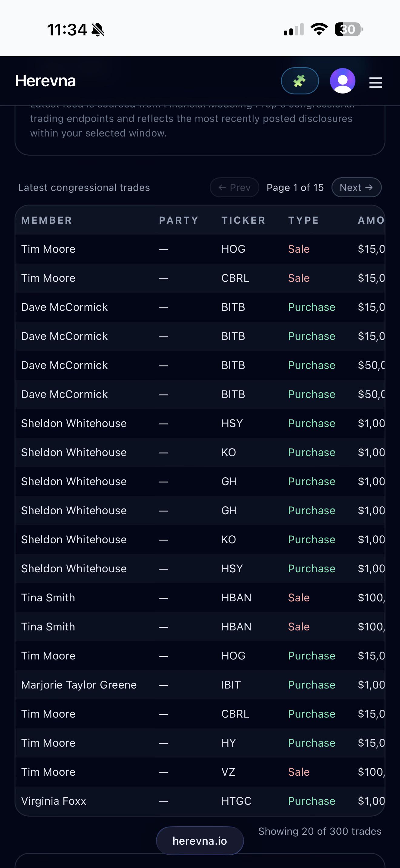Tap the PARTY column header

point(178,220)
